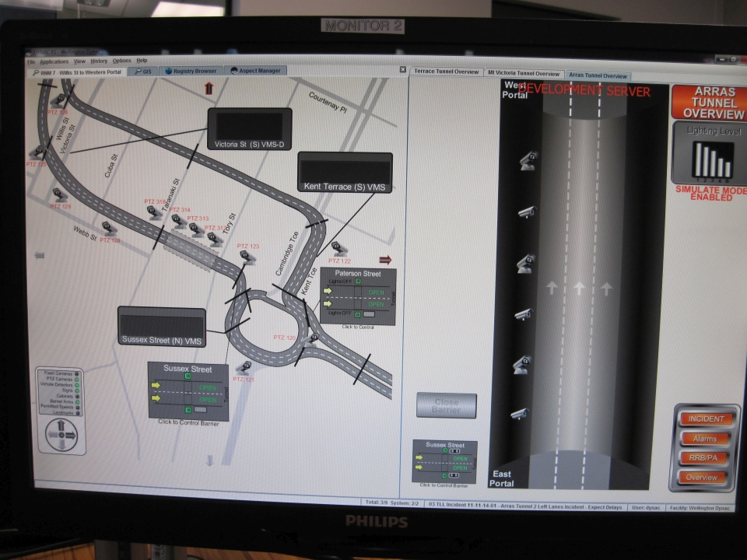Switch to Mt Victoria Tunnel Overview tab
Image resolution: width=747 pixels, height=560 pixels.
(x=523, y=73)
